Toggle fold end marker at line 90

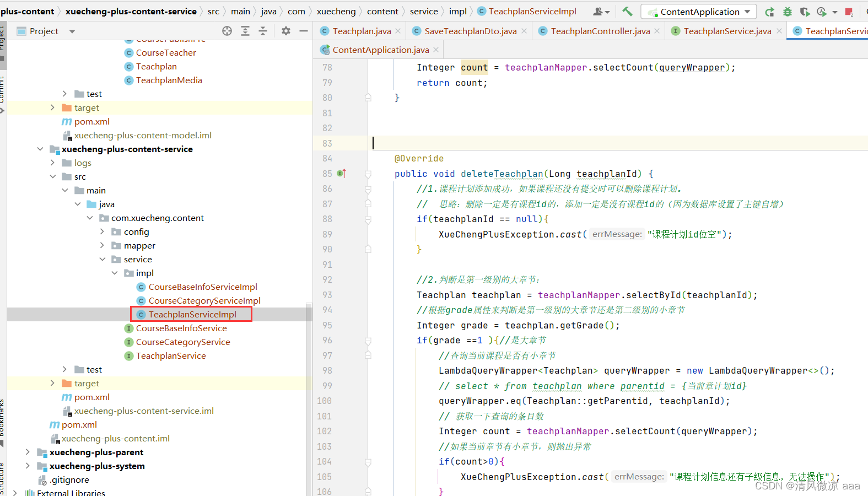coord(368,249)
